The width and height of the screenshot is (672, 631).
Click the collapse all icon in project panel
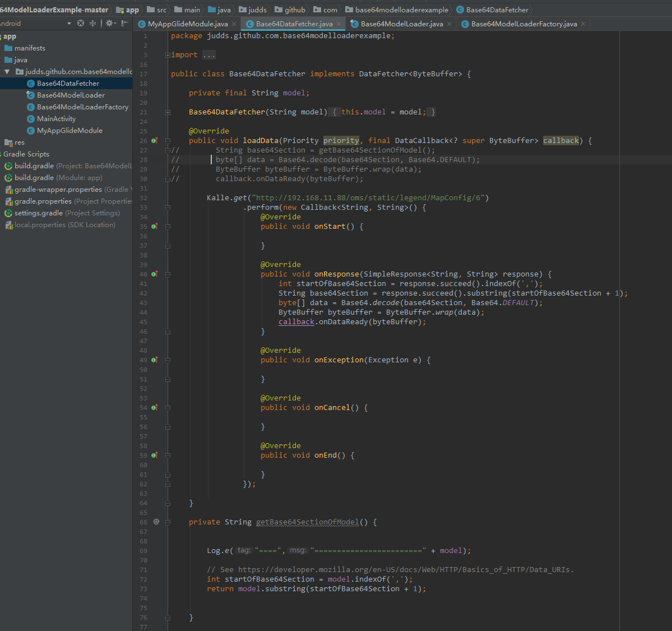(92, 24)
